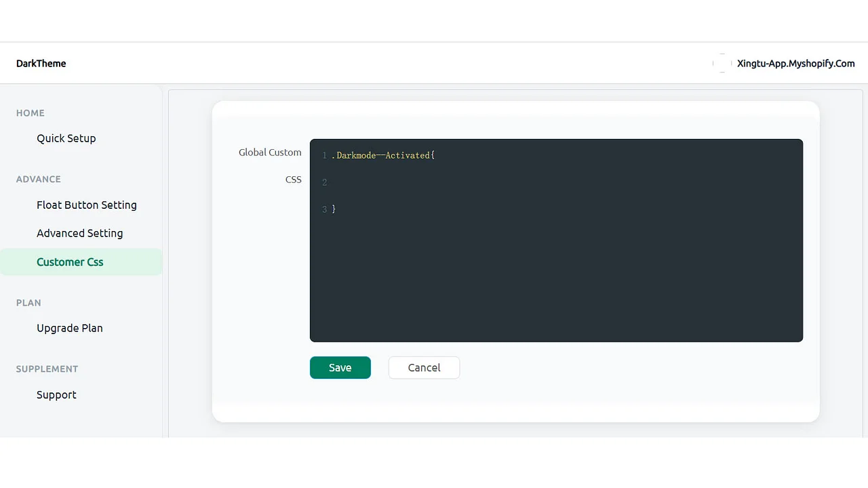Click the .Darkmode—Activated selector text
This screenshot has width=868, height=488.
pyautogui.click(x=383, y=155)
